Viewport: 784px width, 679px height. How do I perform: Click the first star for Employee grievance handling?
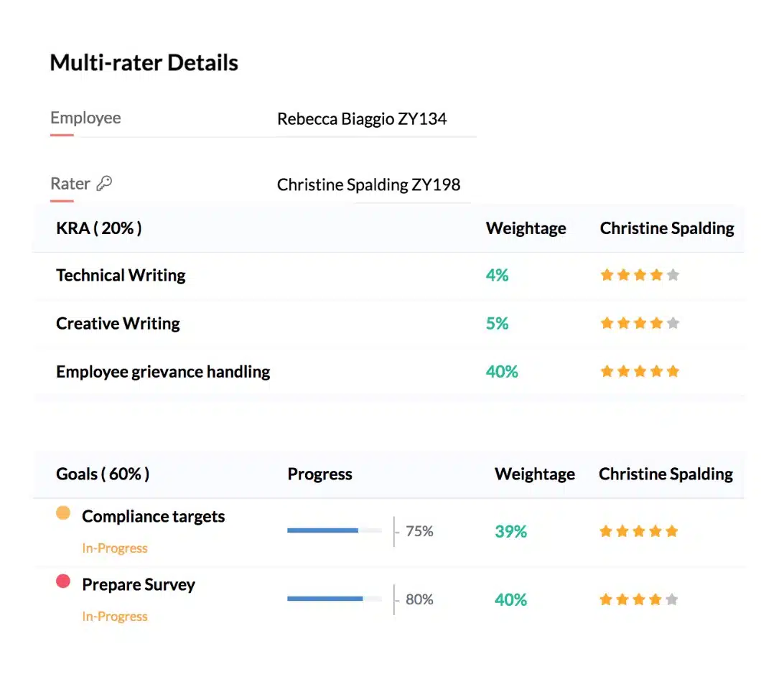[x=607, y=371]
